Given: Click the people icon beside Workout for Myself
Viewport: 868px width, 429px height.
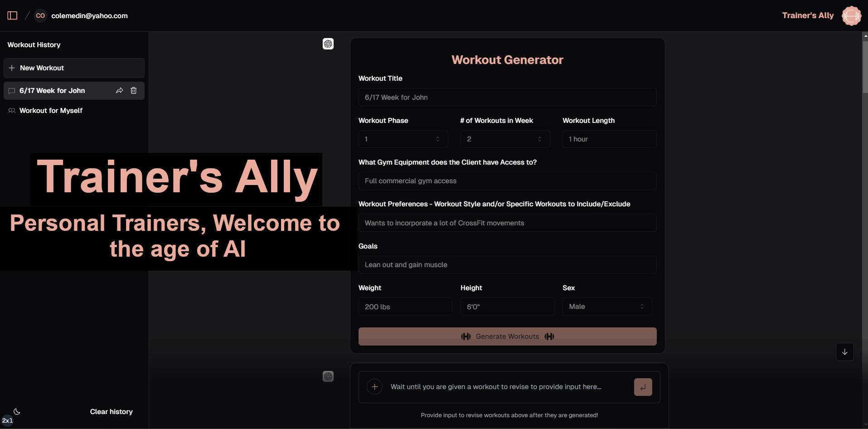Looking at the screenshot, I should [x=12, y=111].
